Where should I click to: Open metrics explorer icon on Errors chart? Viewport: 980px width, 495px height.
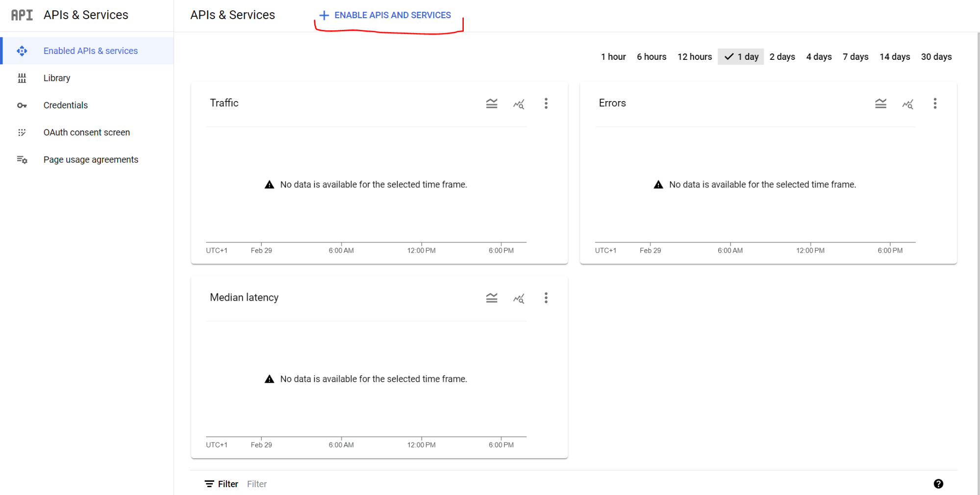click(x=907, y=104)
